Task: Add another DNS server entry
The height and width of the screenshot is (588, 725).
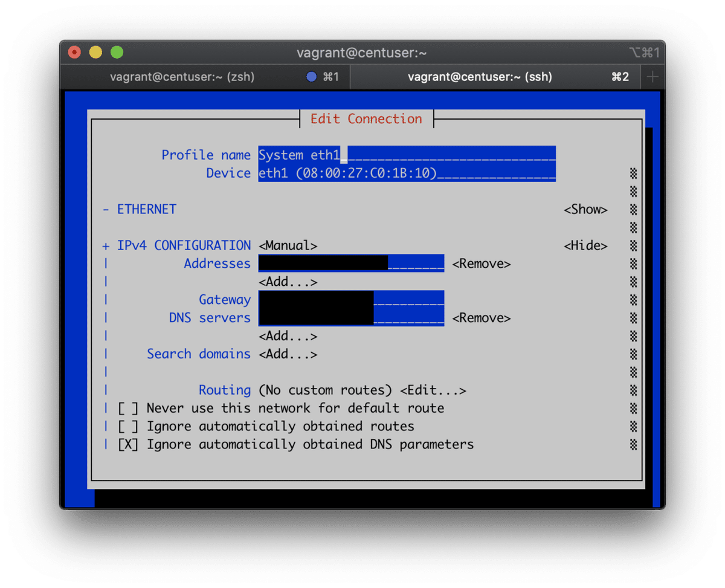Action: 288,337
